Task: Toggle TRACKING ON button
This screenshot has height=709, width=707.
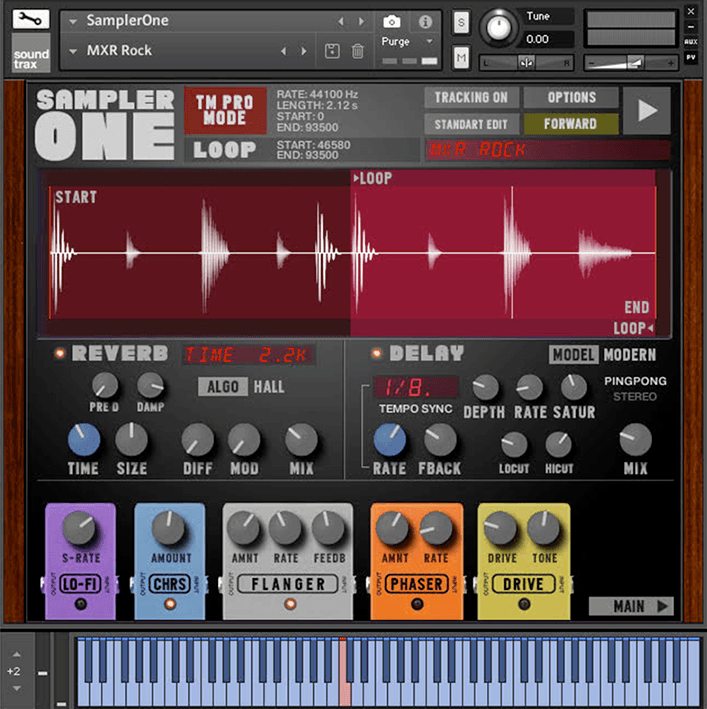Action: [471, 98]
